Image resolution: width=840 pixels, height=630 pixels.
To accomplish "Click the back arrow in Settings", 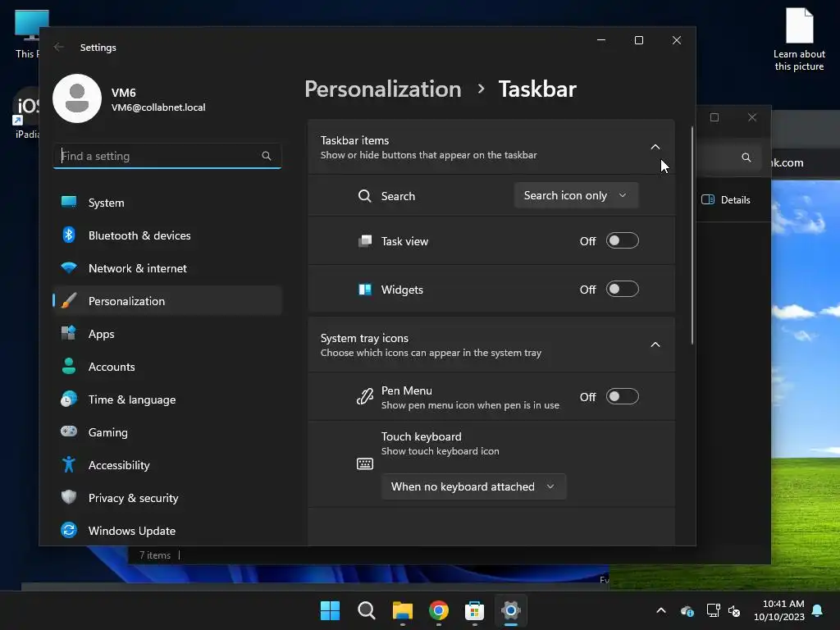I will pos(59,47).
